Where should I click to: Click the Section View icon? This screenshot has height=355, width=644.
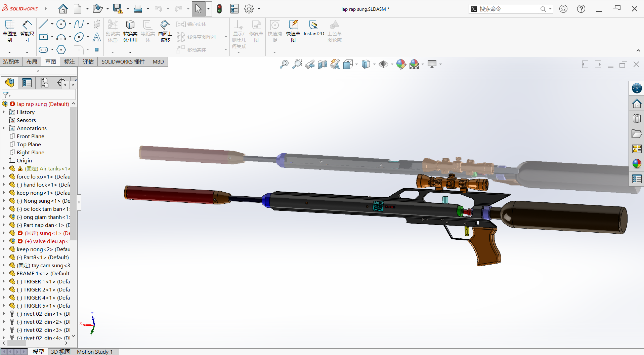323,64
